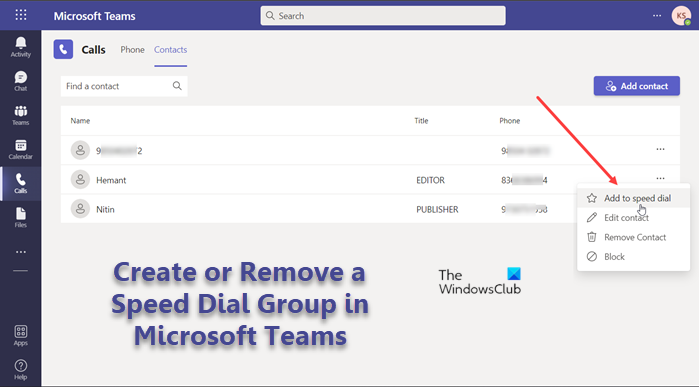The width and height of the screenshot is (699, 387).
Task: Select the Hemant contact name
Action: 111,180
